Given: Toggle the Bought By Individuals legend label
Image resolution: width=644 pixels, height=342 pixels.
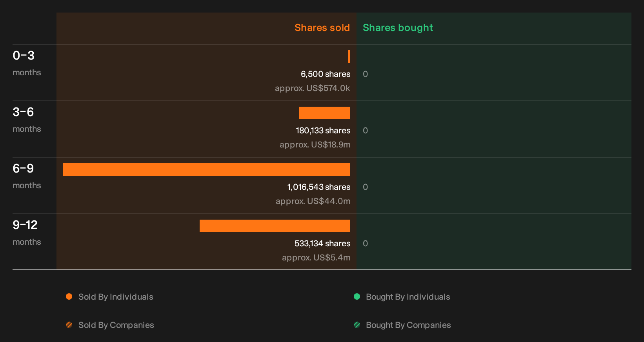Looking at the screenshot, I should (408, 297).
